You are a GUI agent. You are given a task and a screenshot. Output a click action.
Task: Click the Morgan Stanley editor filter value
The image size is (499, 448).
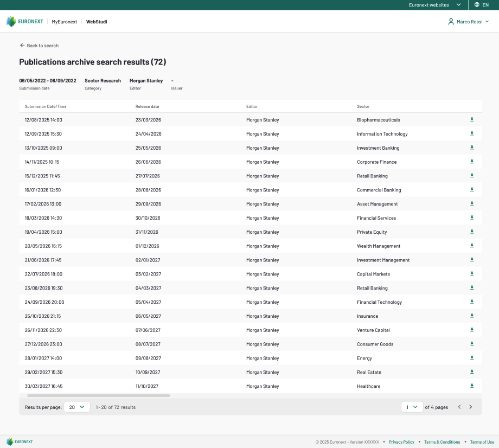pyautogui.click(x=146, y=81)
